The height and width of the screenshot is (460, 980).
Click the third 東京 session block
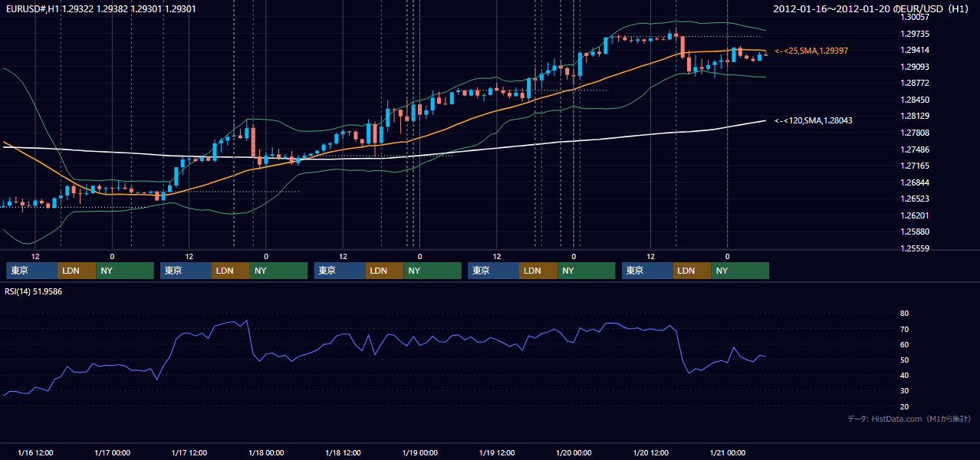click(340, 271)
